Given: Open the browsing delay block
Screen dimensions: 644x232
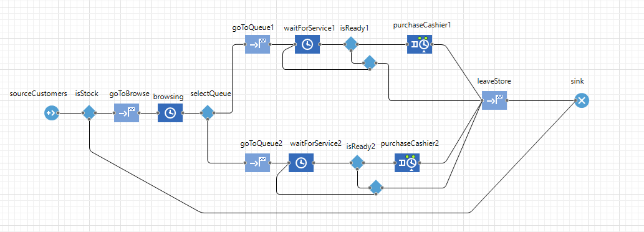Looking at the screenshot, I should tap(170, 112).
